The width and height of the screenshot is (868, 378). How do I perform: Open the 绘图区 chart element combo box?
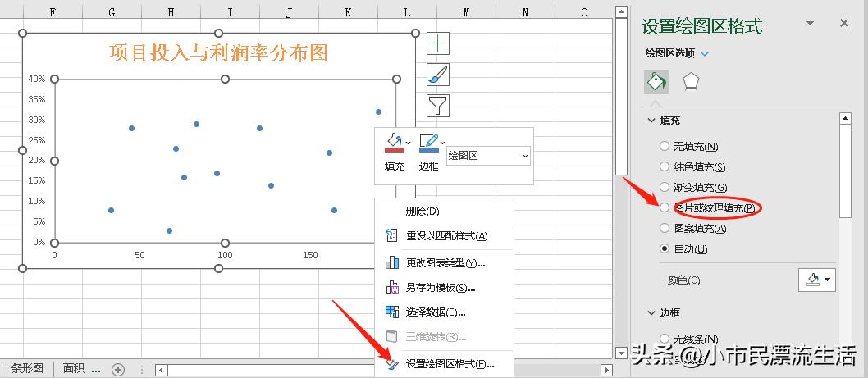[487, 156]
